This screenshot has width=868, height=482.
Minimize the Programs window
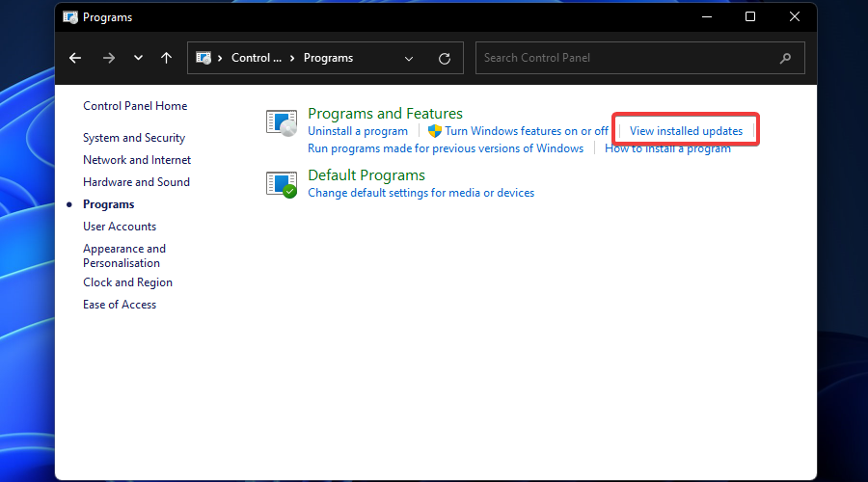pyautogui.click(x=707, y=17)
